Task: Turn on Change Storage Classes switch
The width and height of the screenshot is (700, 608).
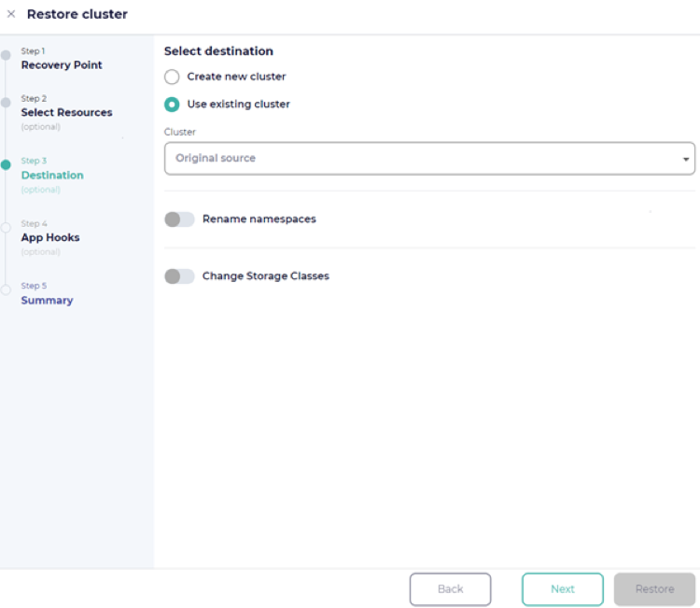Action: point(179,276)
